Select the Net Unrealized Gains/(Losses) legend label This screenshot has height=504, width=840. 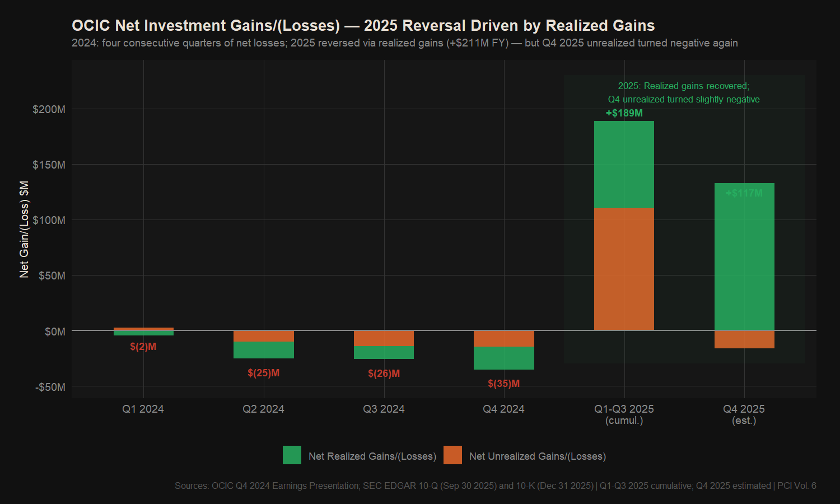[537, 456]
